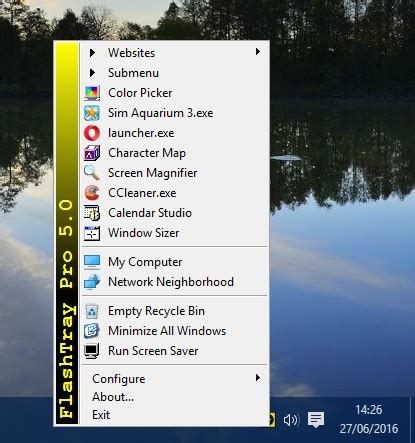Click the red Opera launcher.exe icon
Image resolution: width=415 pixels, height=443 pixels.
(x=92, y=133)
